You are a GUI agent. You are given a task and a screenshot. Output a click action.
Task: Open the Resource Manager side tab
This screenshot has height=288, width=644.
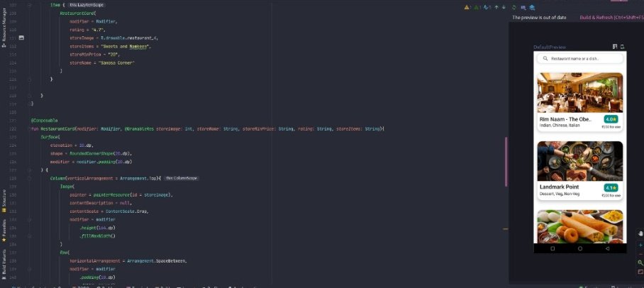tap(4, 28)
